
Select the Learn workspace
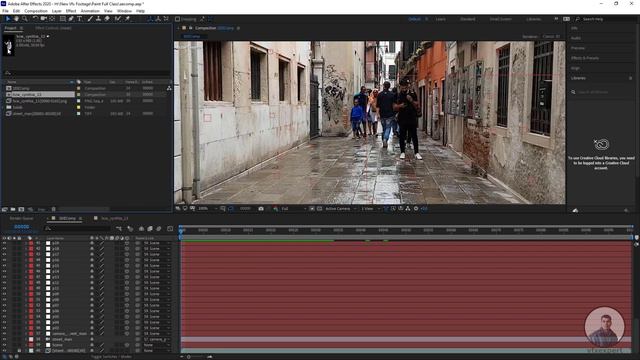tap(440, 19)
